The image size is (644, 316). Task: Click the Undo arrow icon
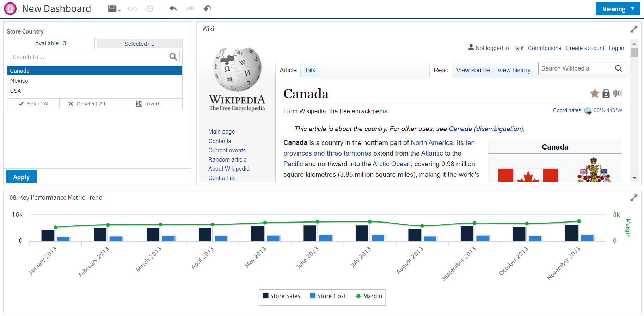click(x=173, y=8)
